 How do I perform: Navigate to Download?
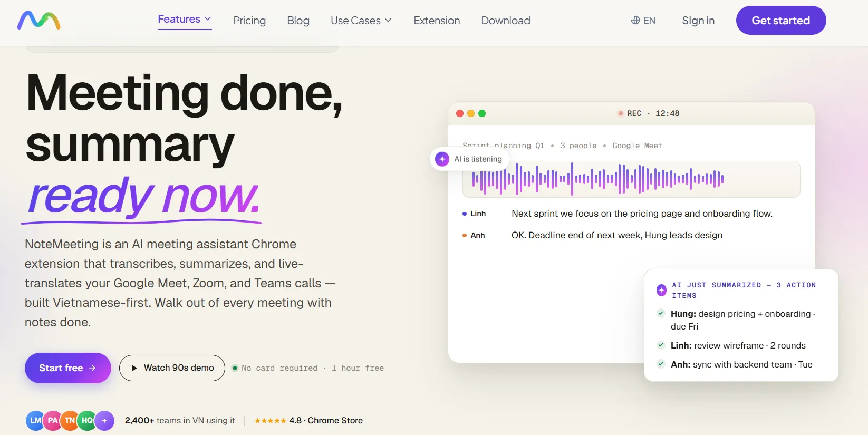506,21
